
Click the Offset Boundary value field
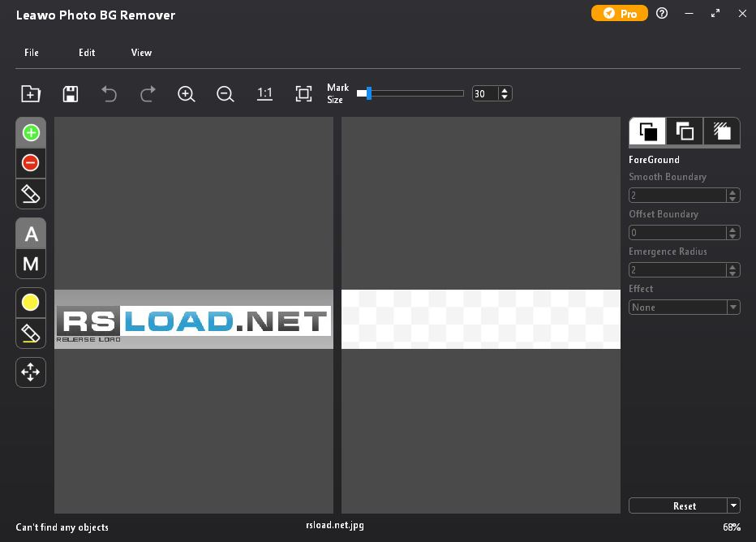tap(677, 233)
